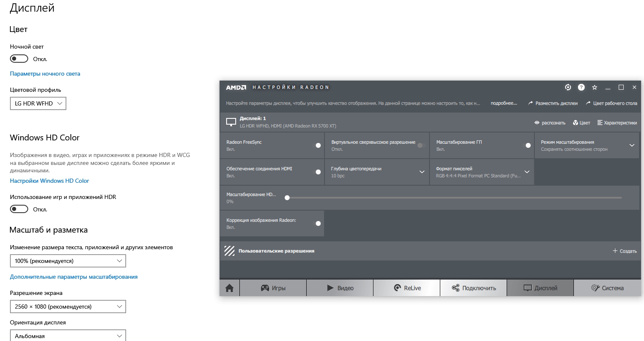
Task: Open Настройки Windows HD Color link
Action: 49,181
